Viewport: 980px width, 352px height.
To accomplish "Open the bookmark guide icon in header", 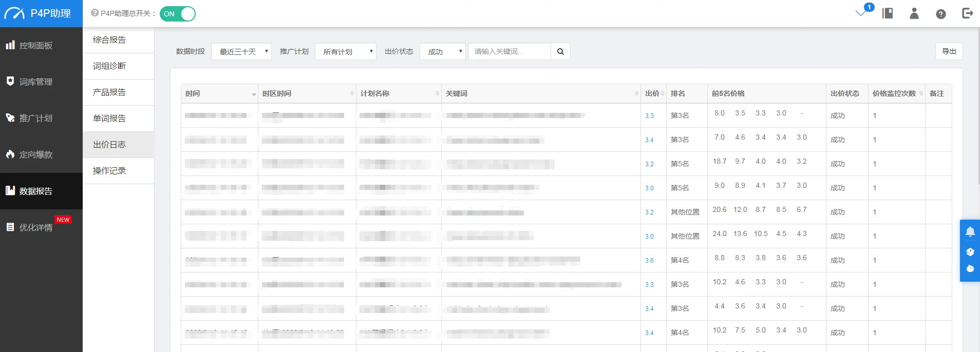I will pos(888,13).
